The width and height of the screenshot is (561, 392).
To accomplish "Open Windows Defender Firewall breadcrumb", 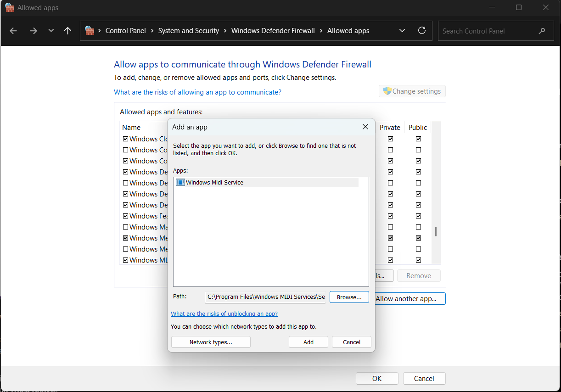I will (x=273, y=31).
